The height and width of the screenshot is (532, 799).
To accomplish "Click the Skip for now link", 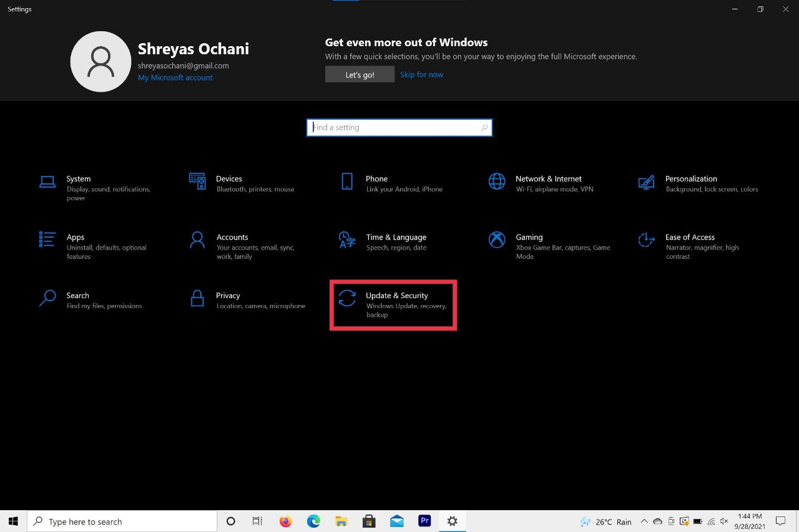I will (x=421, y=74).
